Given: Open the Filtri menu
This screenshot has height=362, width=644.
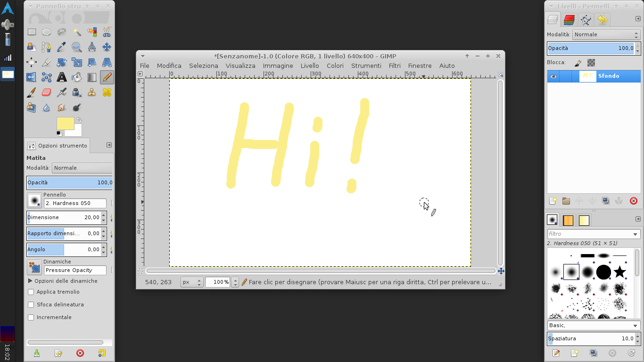Looking at the screenshot, I should 395,66.
